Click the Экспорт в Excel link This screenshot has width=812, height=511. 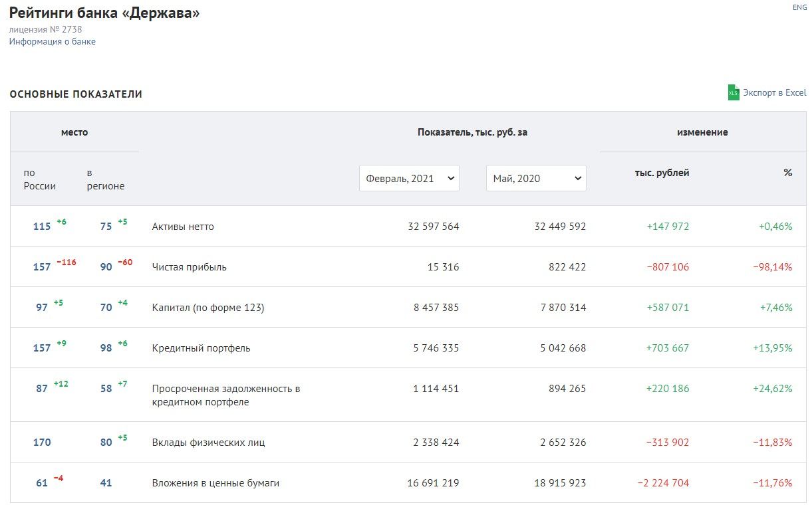pyautogui.click(x=775, y=92)
